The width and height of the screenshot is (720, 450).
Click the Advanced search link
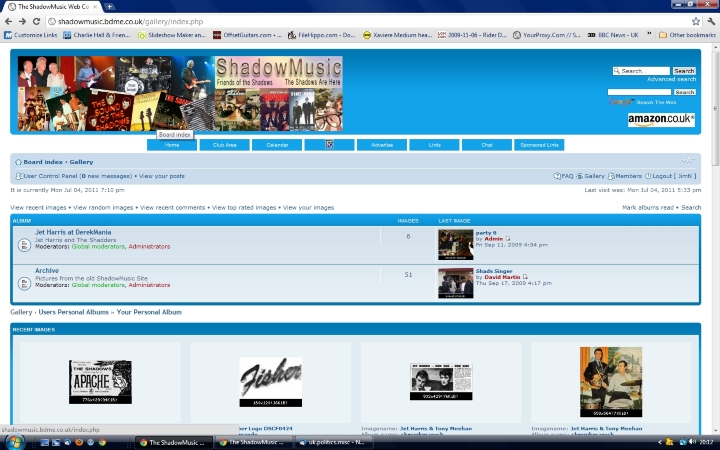pyautogui.click(x=671, y=79)
